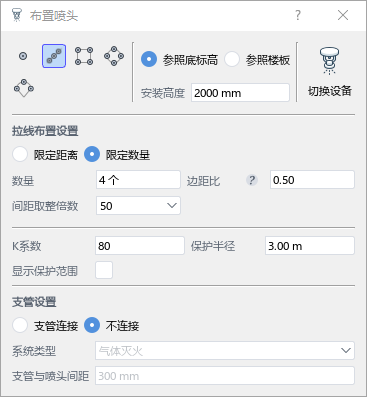Enable the 显示保护范围 checkbox
Viewport: 367px width, 397px height.
104,270
